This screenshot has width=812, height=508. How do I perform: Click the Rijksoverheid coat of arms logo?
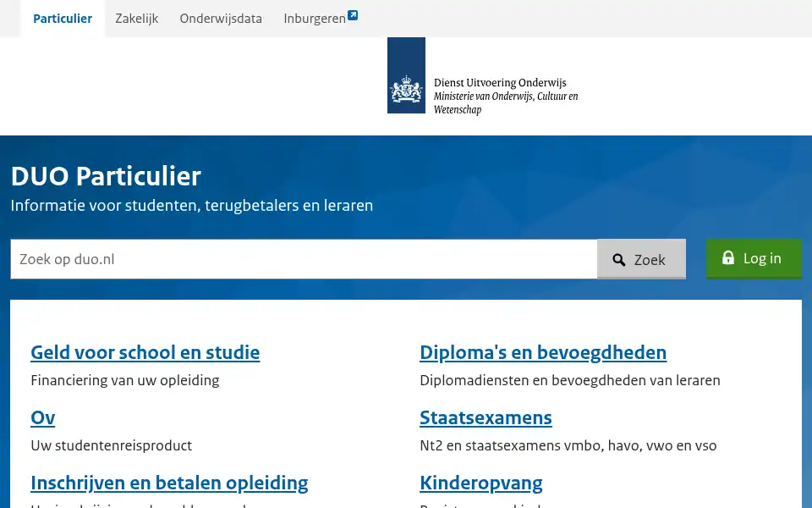(407, 75)
